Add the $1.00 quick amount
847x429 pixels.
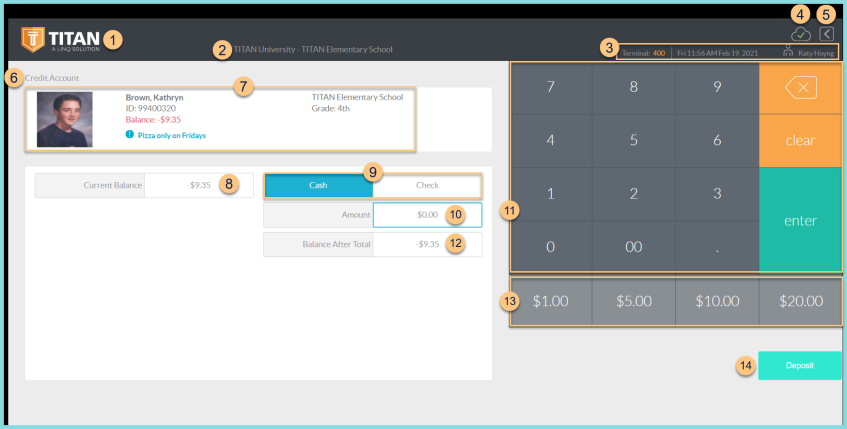[550, 301]
